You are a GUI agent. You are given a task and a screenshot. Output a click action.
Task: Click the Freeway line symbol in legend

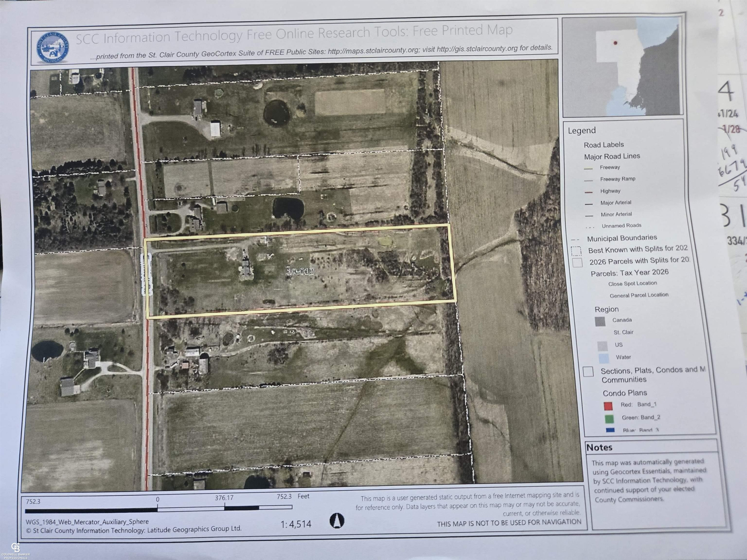point(588,168)
